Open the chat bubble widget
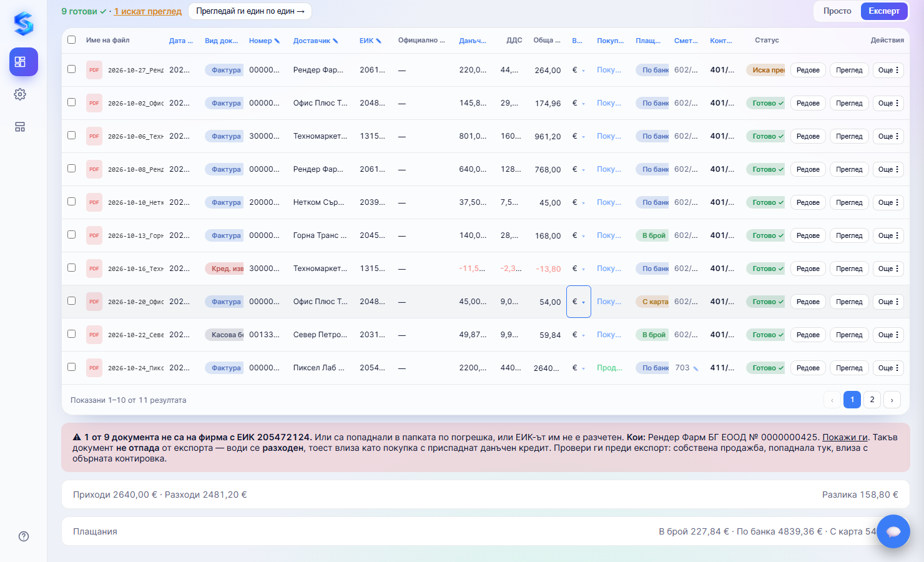Screen dimensions: 924x562 coord(893,531)
